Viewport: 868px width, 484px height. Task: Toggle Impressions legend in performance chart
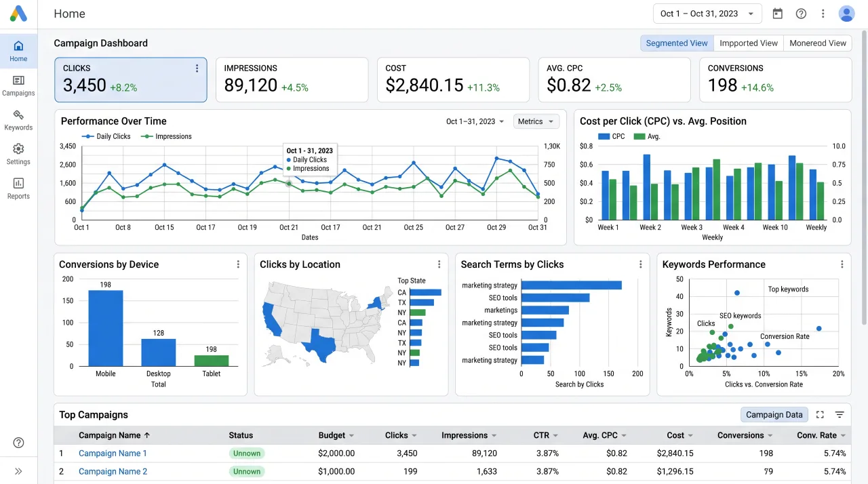167,136
